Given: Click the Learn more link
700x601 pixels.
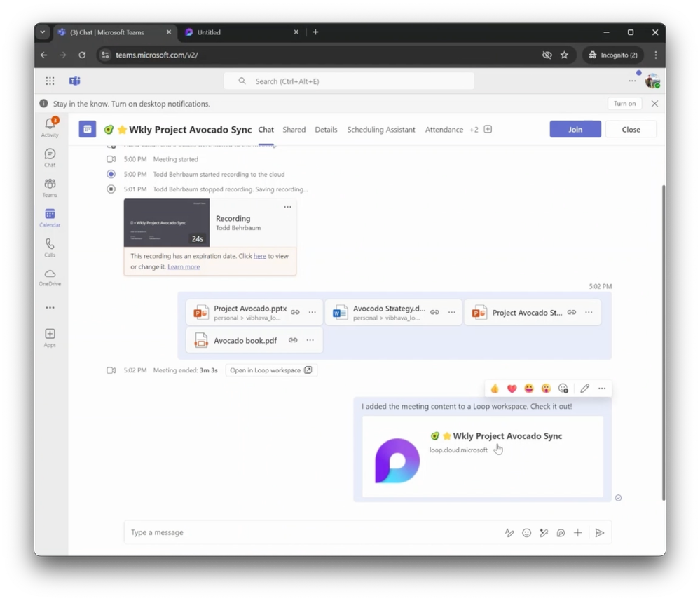Looking at the screenshot, I should (184, 266).
